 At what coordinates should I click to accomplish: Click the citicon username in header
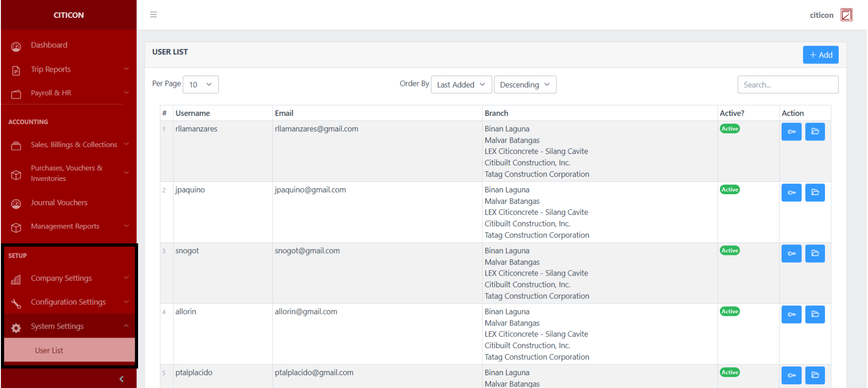(821, 15)
